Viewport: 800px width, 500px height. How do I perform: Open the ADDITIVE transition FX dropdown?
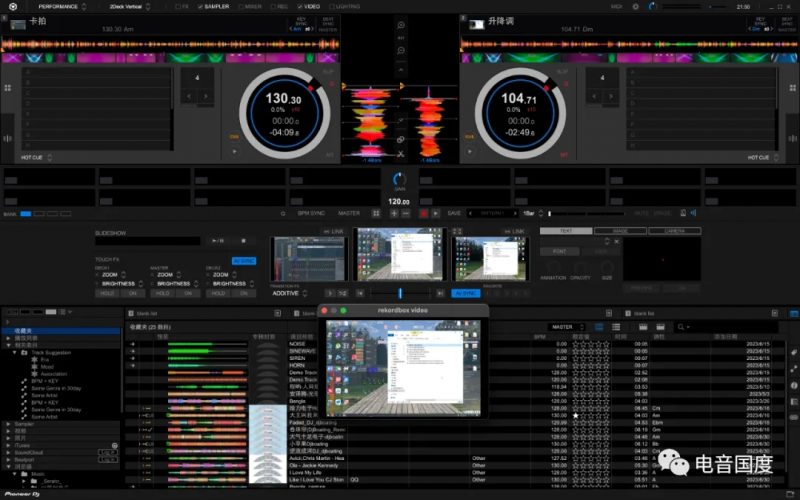(x=289, y=293)
